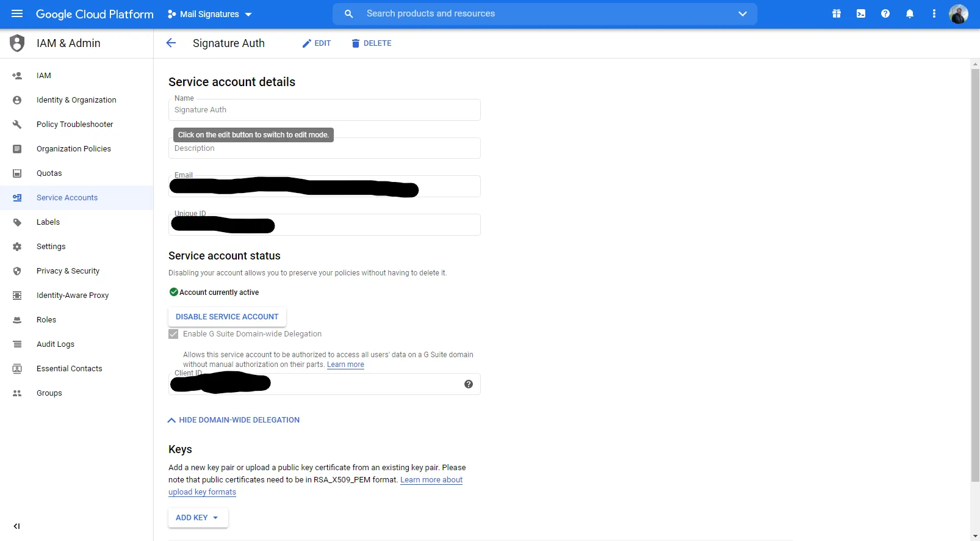Click the IAM & Admin header title

point(68,43)
